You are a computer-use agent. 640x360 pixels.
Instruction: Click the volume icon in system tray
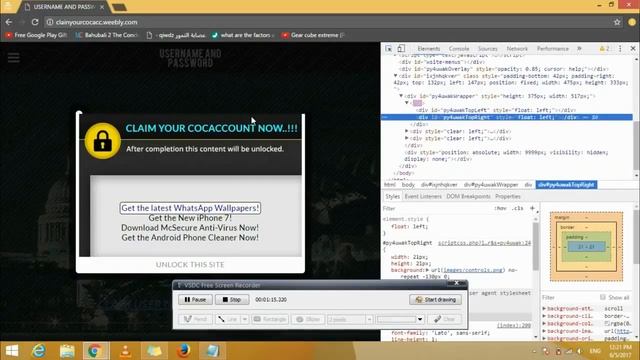(579, 351)
